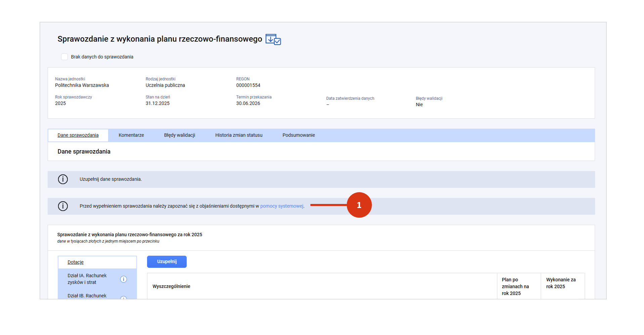Show info for Dział IA. Rachunek zysków
The height and width of the screenshot is (335, 644).
(x=124, y=279)
